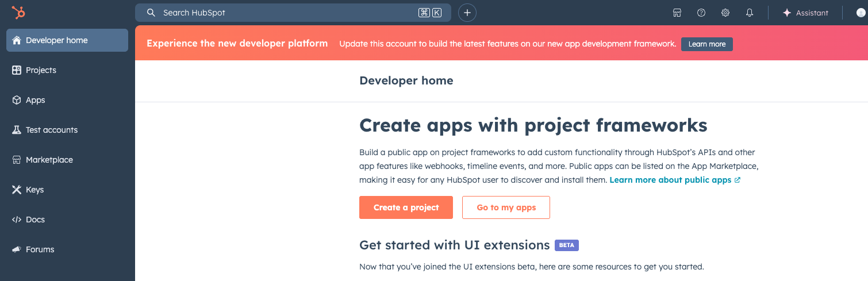The height and width of the screenshot is (281, 868).
Task: Open the help question mark icon
Action: coord(701,13)
